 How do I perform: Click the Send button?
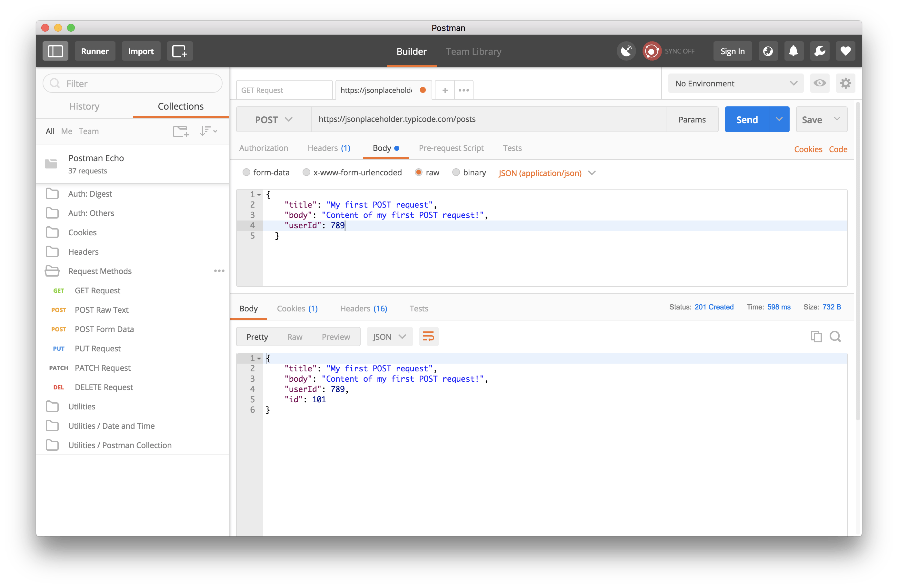pos(747,119)
